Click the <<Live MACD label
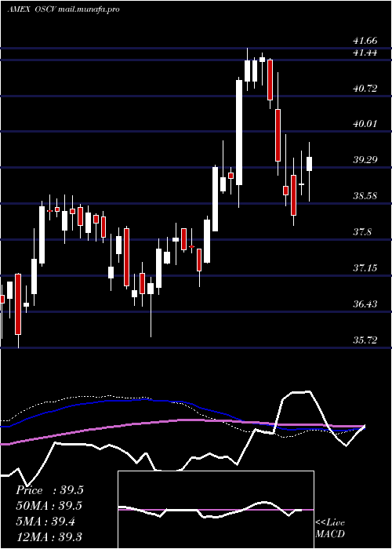 point(330,528)
